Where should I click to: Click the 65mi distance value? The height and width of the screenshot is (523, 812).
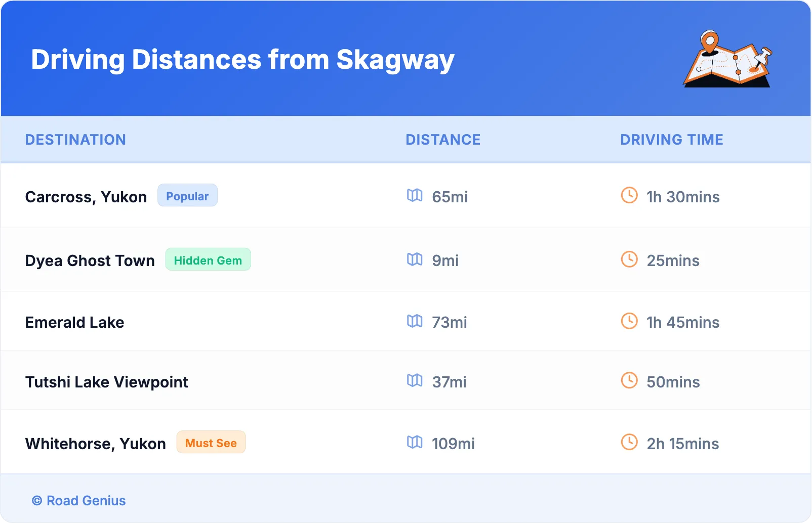coord(450,197)
